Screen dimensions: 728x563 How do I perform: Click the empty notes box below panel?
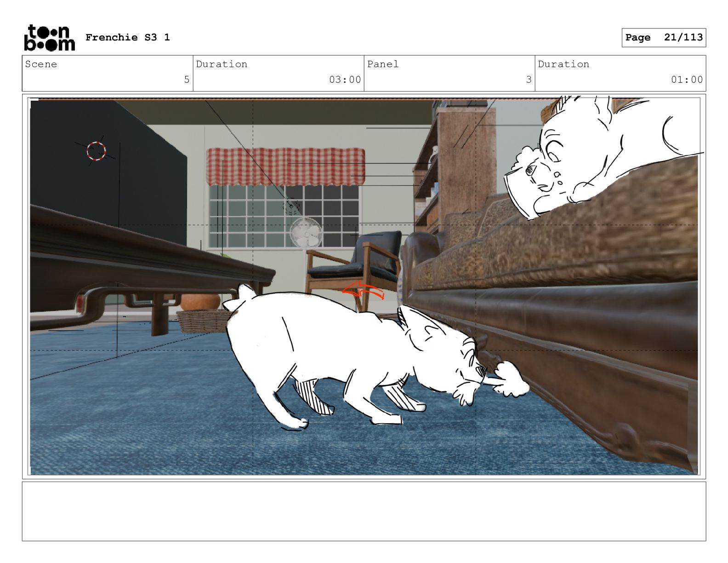(364, 511)
